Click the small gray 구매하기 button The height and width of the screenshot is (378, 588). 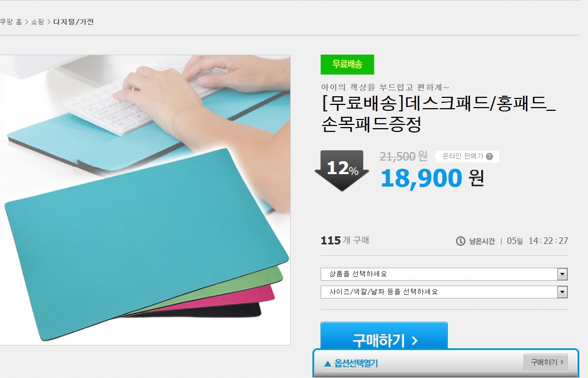(x=546, y=362)
